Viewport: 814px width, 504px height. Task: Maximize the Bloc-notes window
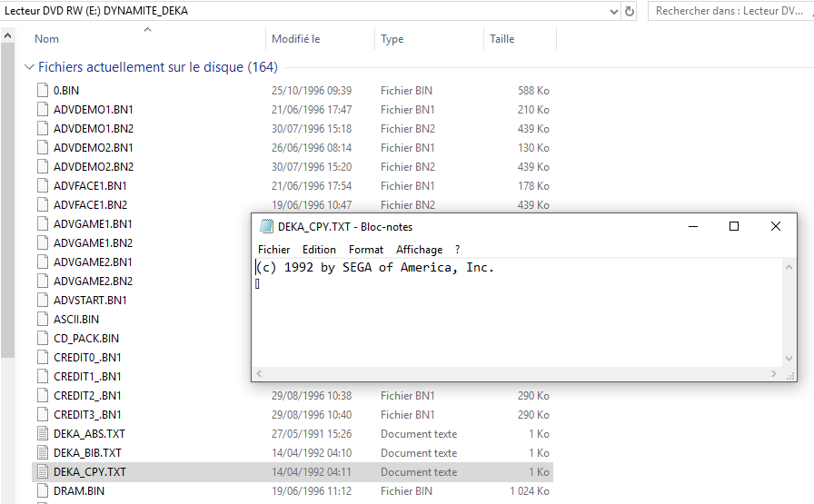734,226
